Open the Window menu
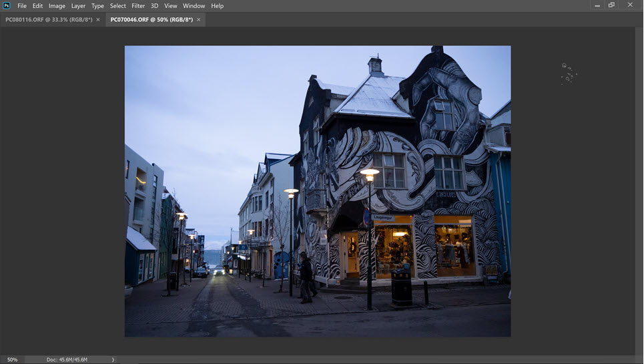The height and width of the screenshot is (364, 644). [x=194, y=6]
